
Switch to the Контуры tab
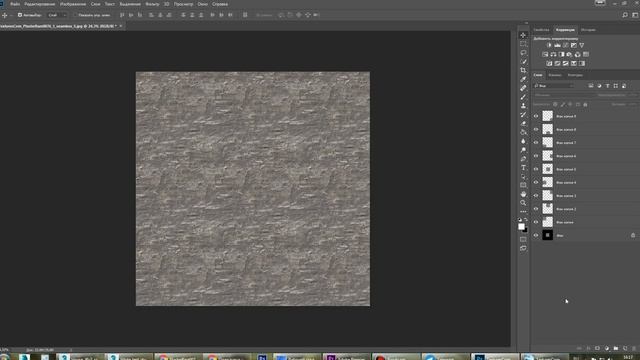click(575, 75)
